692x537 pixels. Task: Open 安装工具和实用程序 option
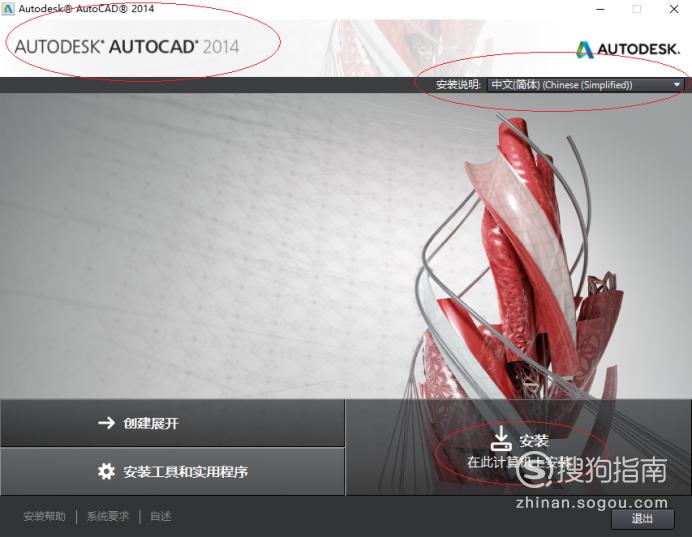(x=172, y=472)
